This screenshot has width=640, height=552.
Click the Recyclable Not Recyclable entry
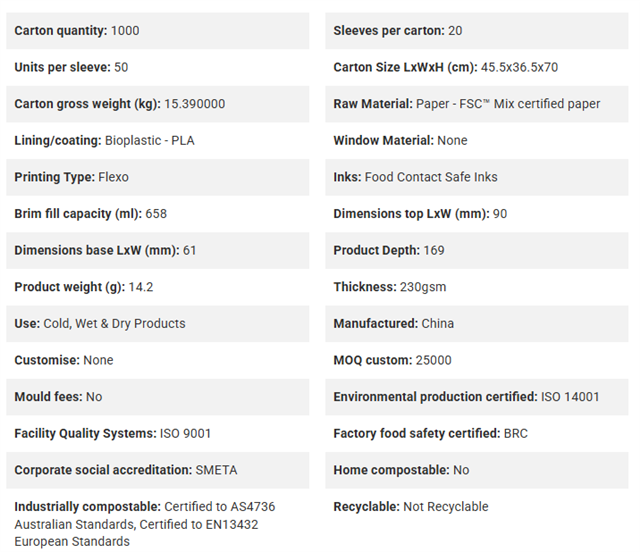pos(411,507)
